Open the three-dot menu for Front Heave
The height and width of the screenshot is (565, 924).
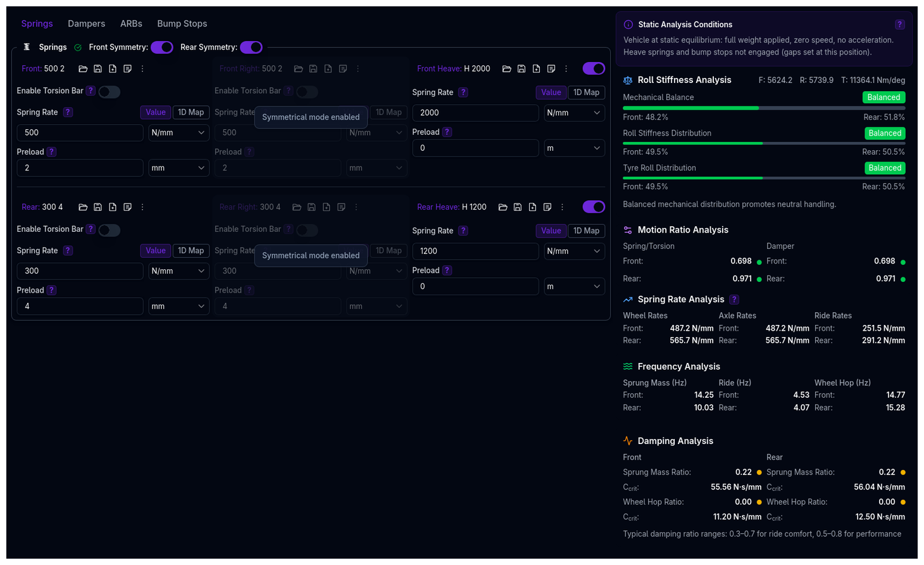(x=566, y=68)
